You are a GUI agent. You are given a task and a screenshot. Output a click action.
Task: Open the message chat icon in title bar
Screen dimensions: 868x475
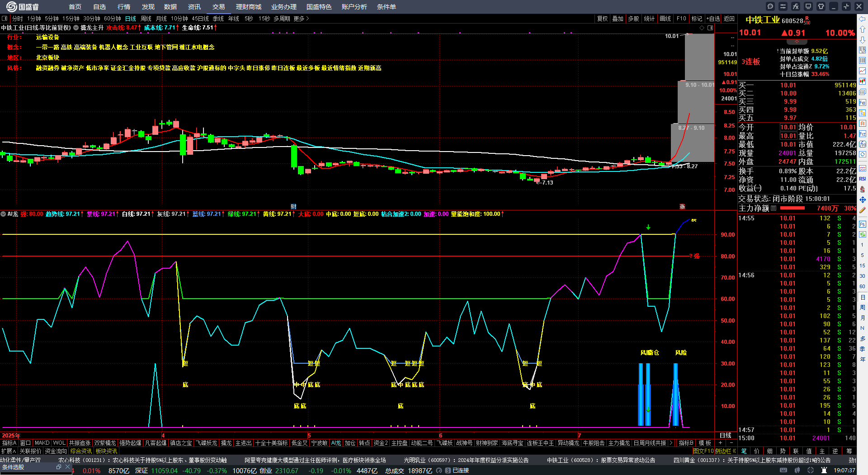[770, 6]
